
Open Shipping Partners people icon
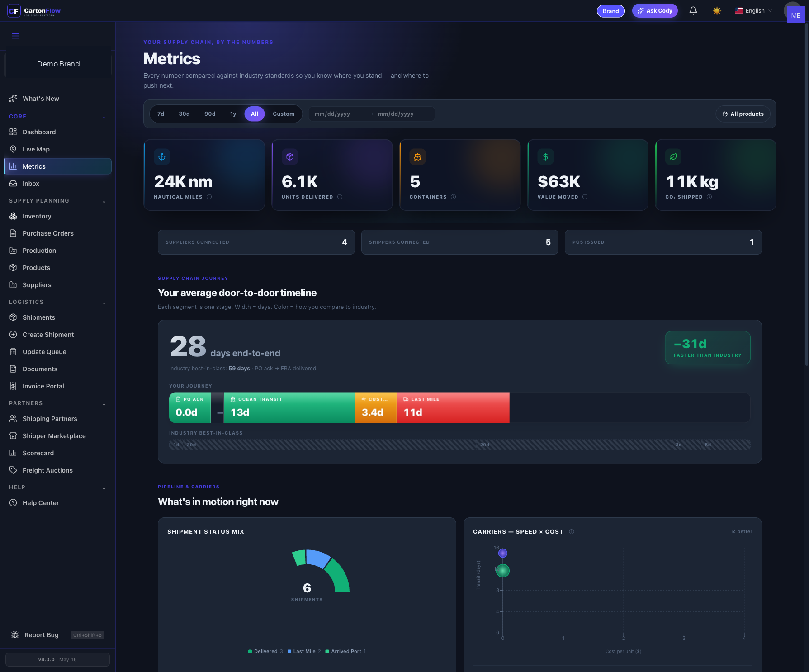coord(13,419)
